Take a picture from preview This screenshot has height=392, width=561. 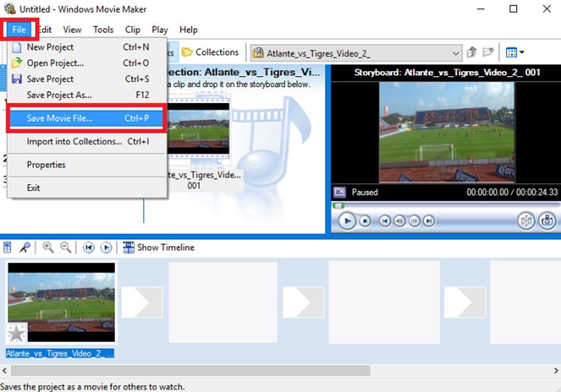(547, 221)
